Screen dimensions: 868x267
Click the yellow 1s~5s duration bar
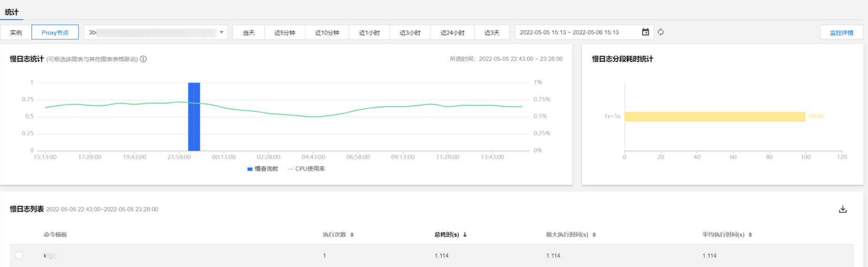coord(714,117)
